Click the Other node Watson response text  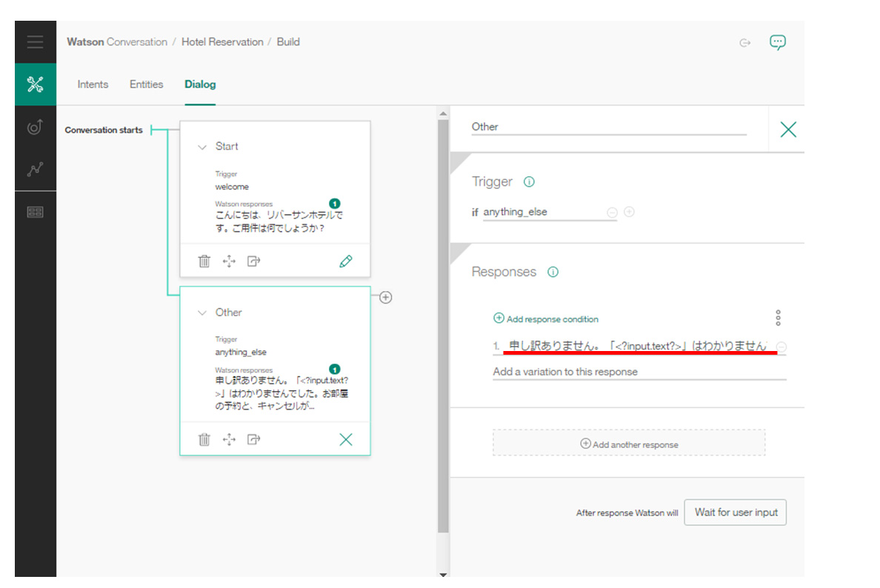click(281, 393)
